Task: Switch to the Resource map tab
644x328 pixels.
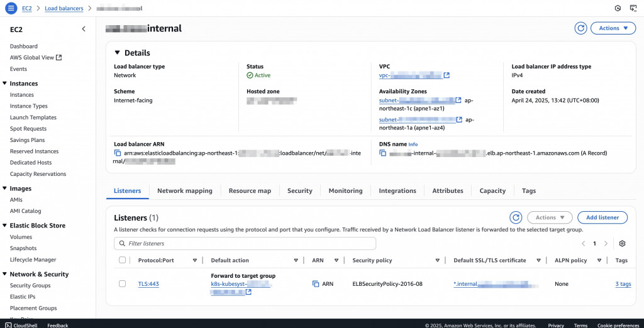Action: [x=250, y=191]
